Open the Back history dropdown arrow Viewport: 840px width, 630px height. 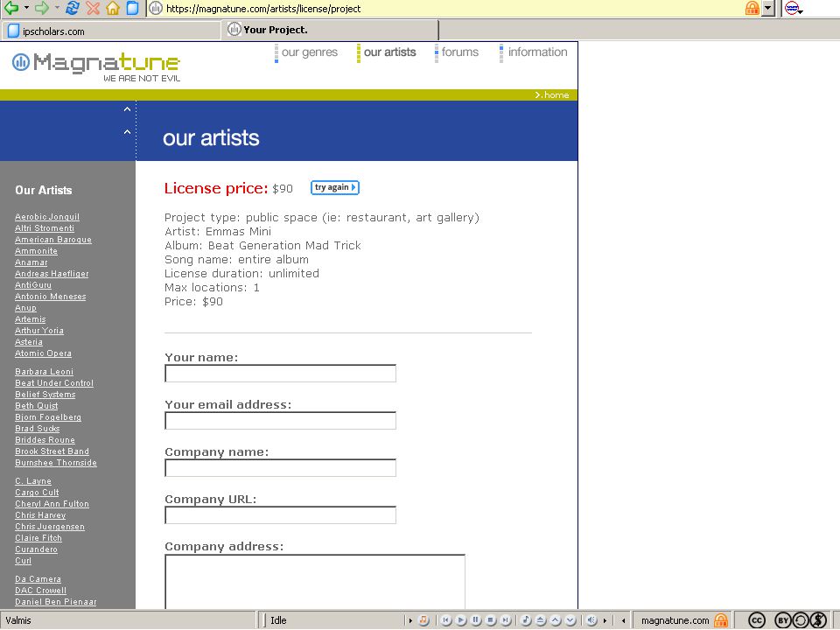(26, 8)
